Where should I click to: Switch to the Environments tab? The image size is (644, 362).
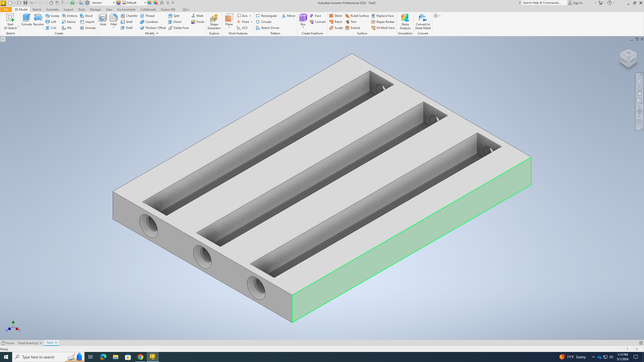click(126, 9)
